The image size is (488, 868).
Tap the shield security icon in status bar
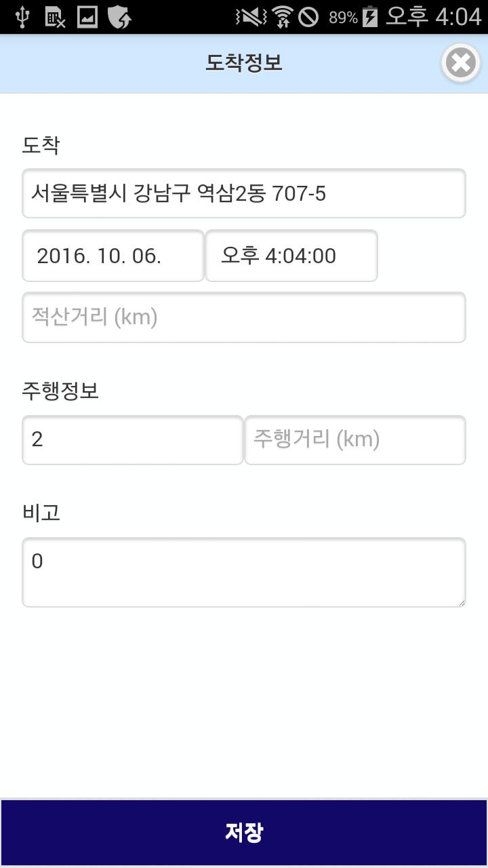[x=119, y=17]
